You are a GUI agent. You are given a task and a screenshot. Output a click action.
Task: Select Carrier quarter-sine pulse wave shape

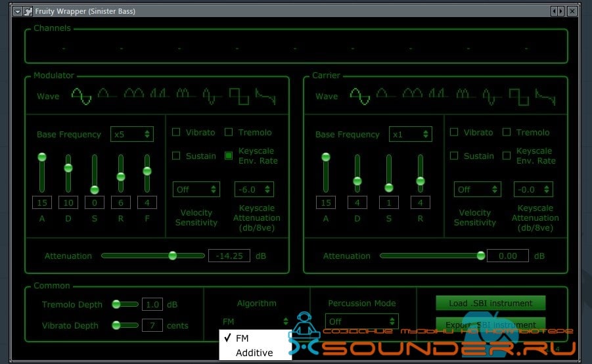pyautogui.click(x=438, y=93)
